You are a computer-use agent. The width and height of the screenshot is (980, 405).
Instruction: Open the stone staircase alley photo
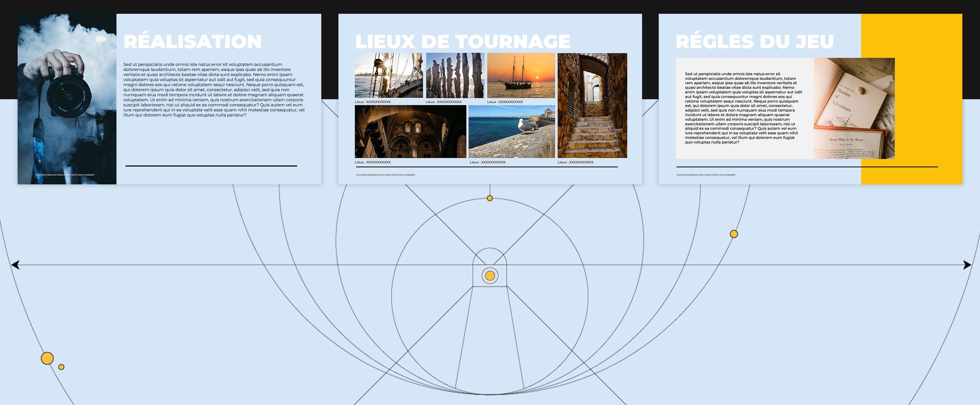point(592,105)
